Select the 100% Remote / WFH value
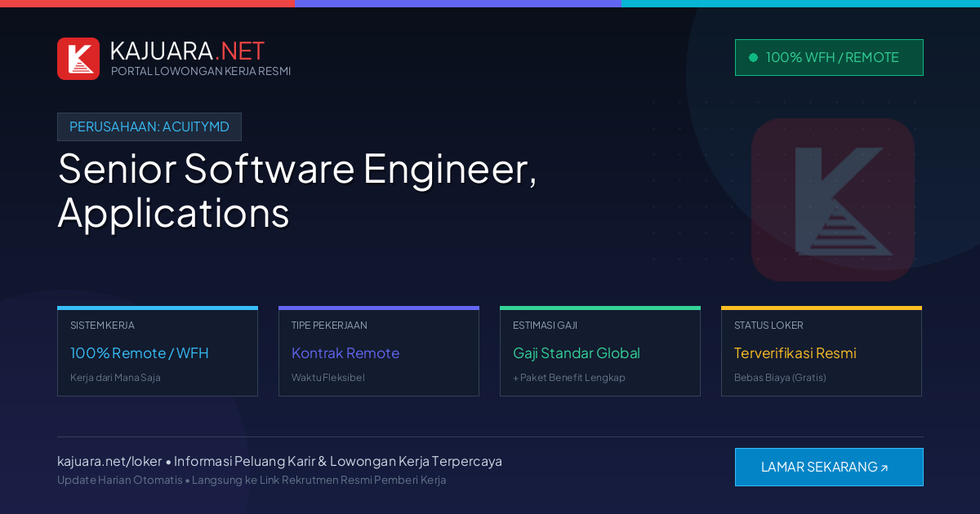The height and width of the screenshot is (514, 980). tap(140, 353)
